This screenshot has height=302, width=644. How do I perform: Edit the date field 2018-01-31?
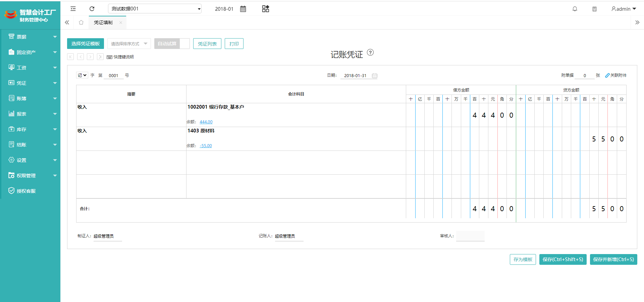click(x=355, y=76)
